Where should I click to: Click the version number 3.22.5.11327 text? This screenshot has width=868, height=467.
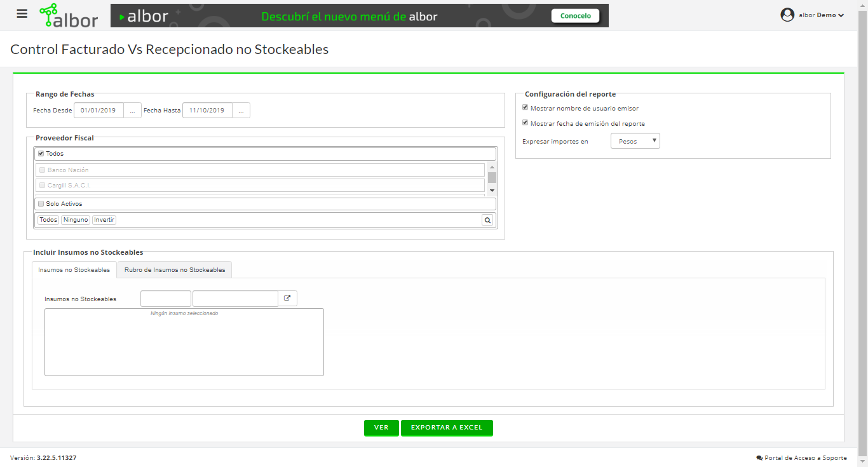57,457
